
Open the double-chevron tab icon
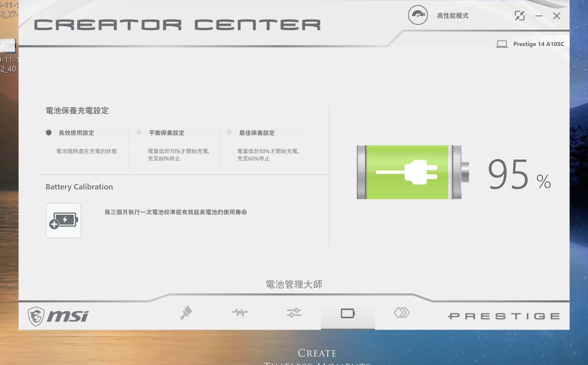click(x=401, y=313)
